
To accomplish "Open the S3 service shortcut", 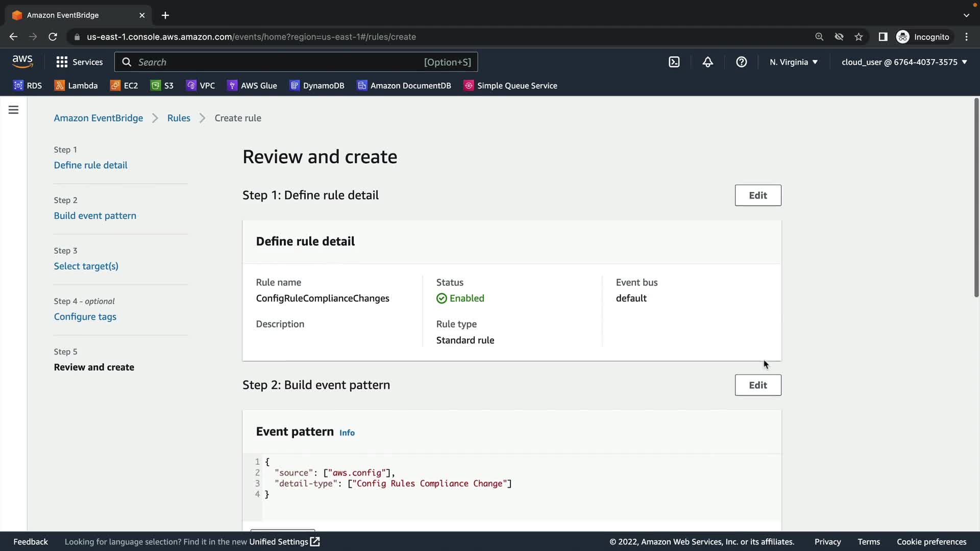I will 162,86.
